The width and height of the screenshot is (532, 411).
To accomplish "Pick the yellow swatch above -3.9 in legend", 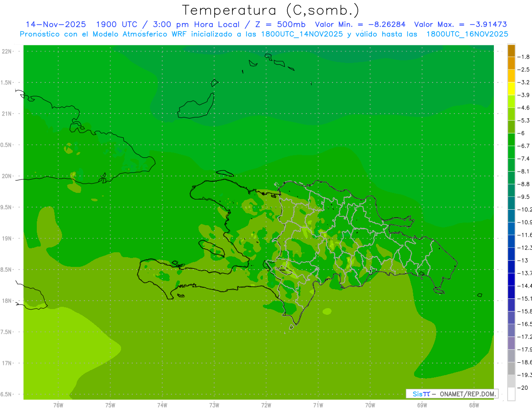I will (511, 89).
